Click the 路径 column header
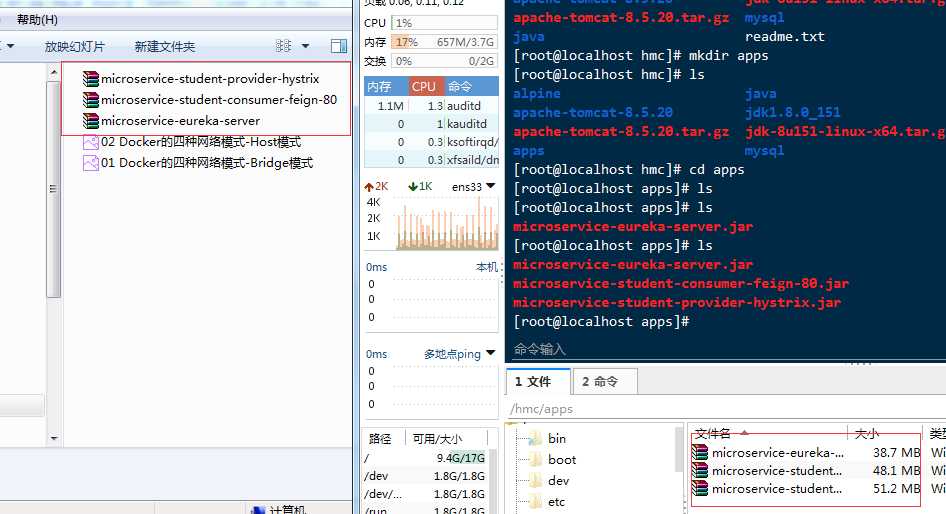The image size is (946, 514). point(380,439)
